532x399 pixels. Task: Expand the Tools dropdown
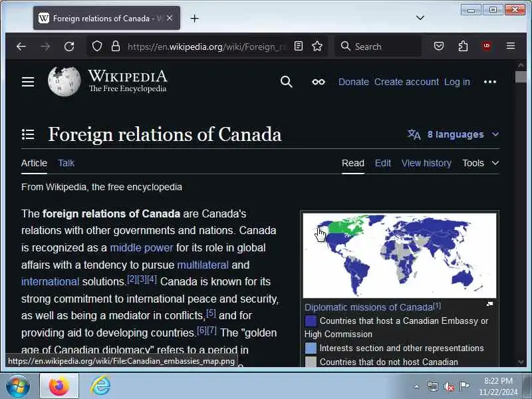coord(480,163)
